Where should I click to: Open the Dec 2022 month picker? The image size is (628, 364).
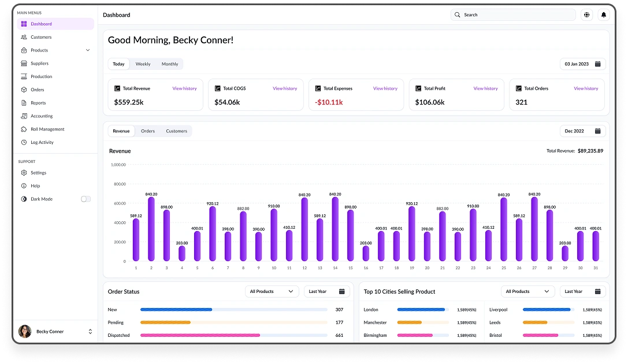tap(583, 131)
